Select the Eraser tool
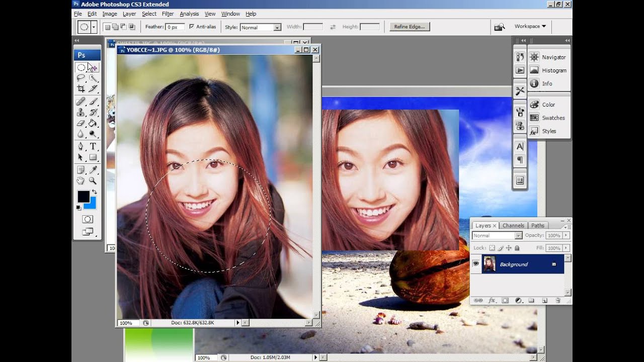Screen dimensions: 644x362 click(80, 123)
